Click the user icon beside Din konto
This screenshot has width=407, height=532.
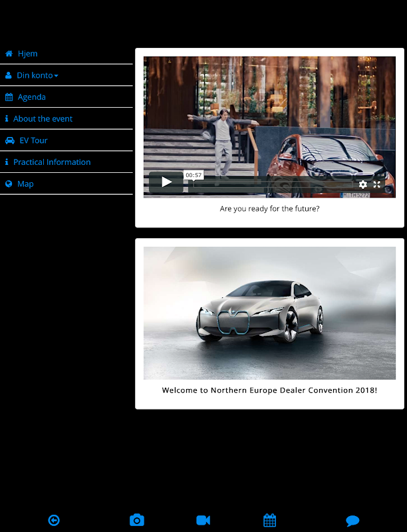(9, 75)
